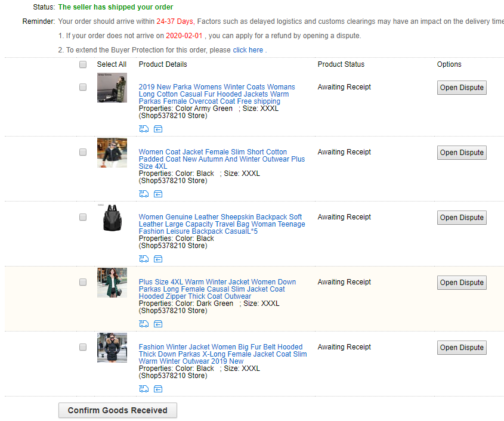Click the truck tracking icon under the Army Green parka
The height and width of the screenshot is (421, 504).
coord(144,129)
